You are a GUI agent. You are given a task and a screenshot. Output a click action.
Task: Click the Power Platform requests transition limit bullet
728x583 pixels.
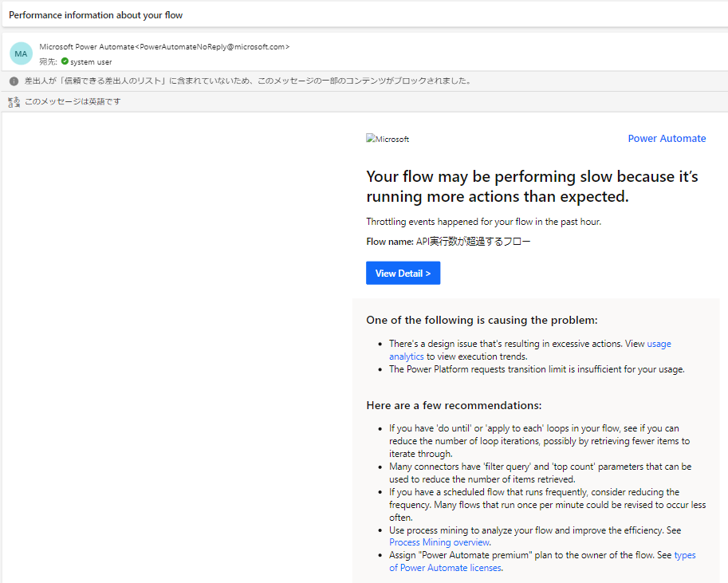coord(537,369)
